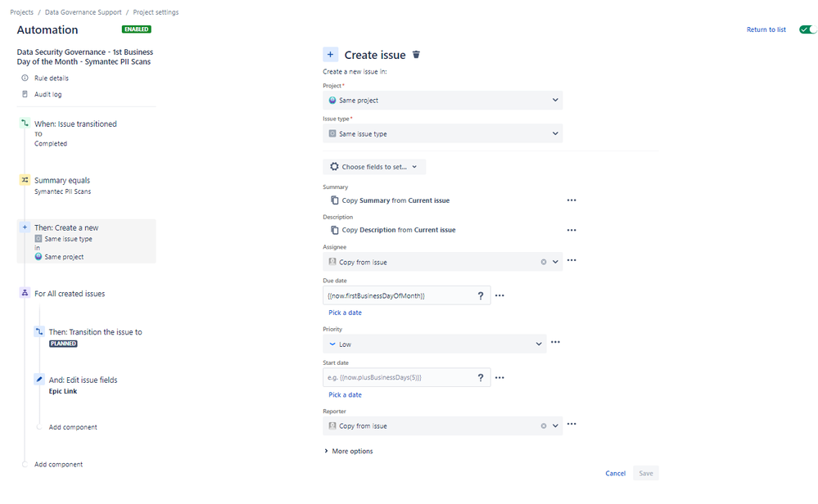Viewport: 818px width, 504px height.
Task: Open more options for Priority field
Action: tap(555, 343)
